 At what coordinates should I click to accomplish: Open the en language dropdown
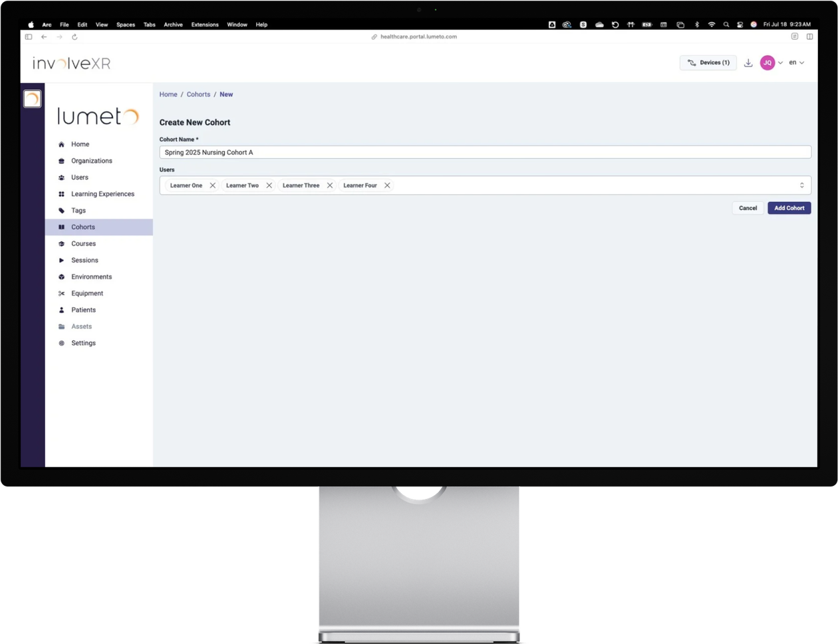(x=797, y=62)
